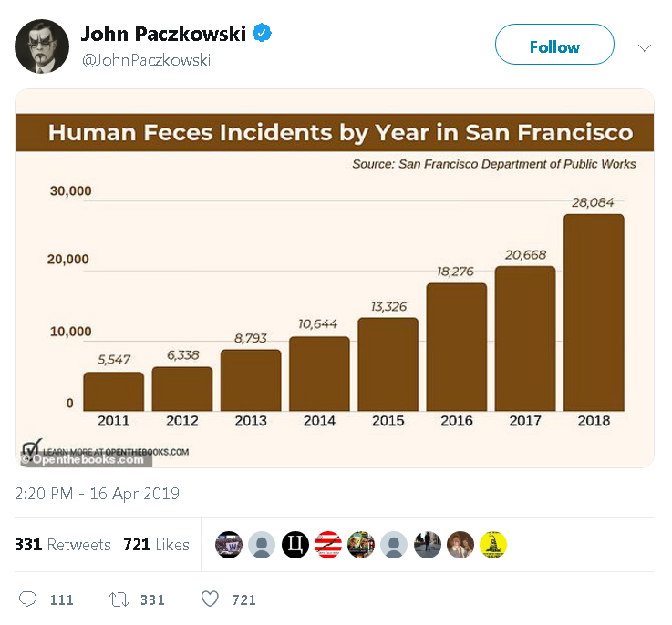Click the first liker avatar in the row

229,545
